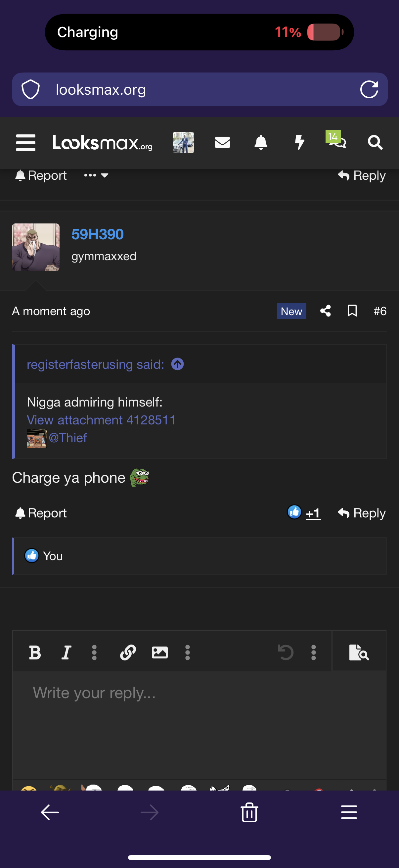Open the hamburger navigation menu
The image size is (399, 868).
[x=25, y=143]
